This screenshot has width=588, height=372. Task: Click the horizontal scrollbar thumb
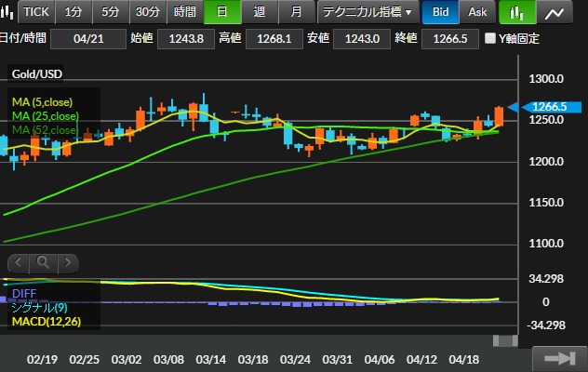(x=505, y=340)
